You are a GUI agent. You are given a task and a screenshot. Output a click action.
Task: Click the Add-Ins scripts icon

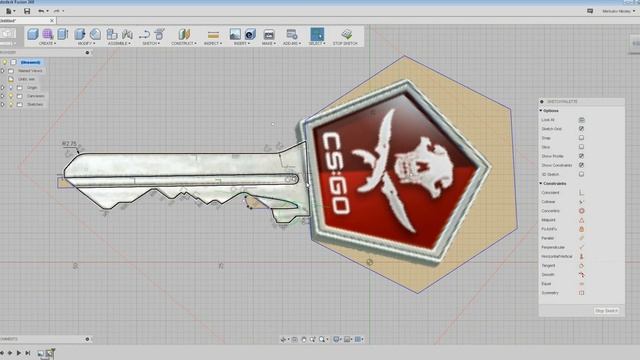(x=291, y=34)
